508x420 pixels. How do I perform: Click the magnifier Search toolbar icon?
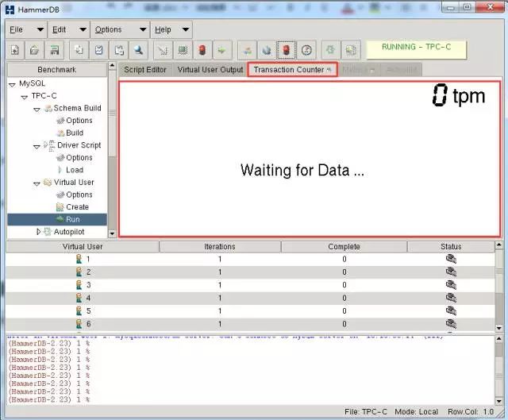[x=138, y=50]
